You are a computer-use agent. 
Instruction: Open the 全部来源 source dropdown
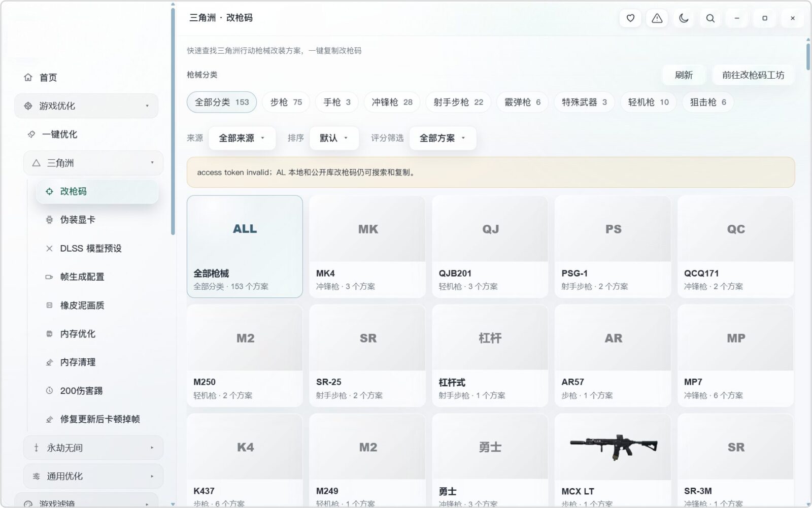point(242,138)
